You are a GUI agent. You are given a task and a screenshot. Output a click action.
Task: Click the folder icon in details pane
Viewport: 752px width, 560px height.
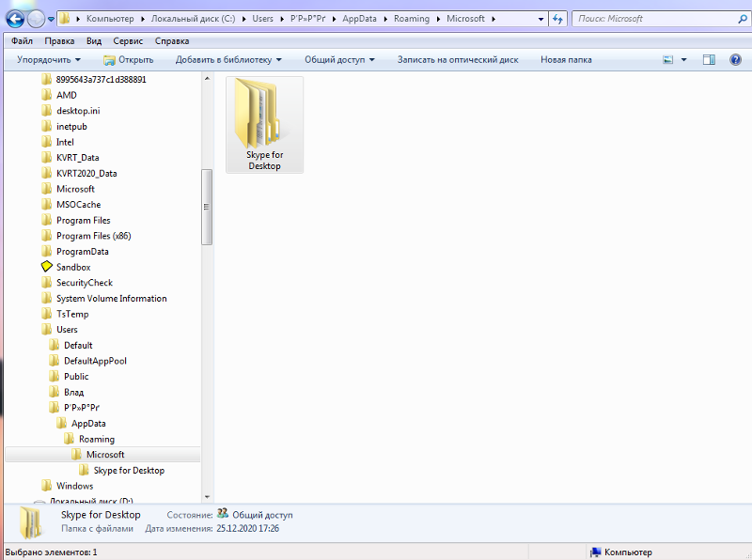(x=31, y=522)
